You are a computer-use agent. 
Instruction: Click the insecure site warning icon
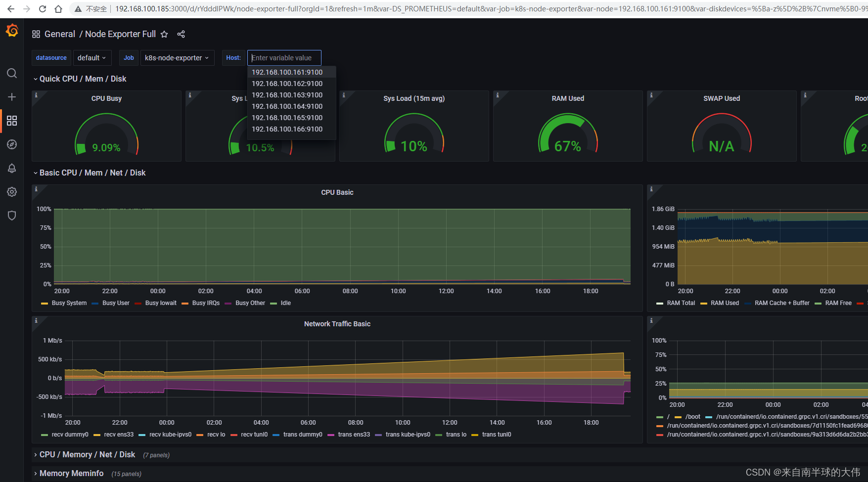click(78, 9)
